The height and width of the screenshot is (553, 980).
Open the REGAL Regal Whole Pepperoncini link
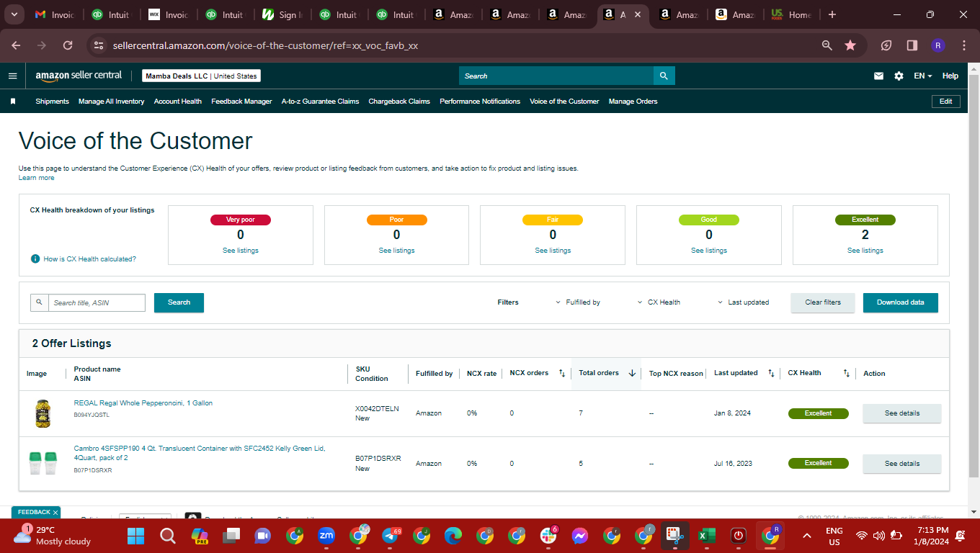[143, 403]
